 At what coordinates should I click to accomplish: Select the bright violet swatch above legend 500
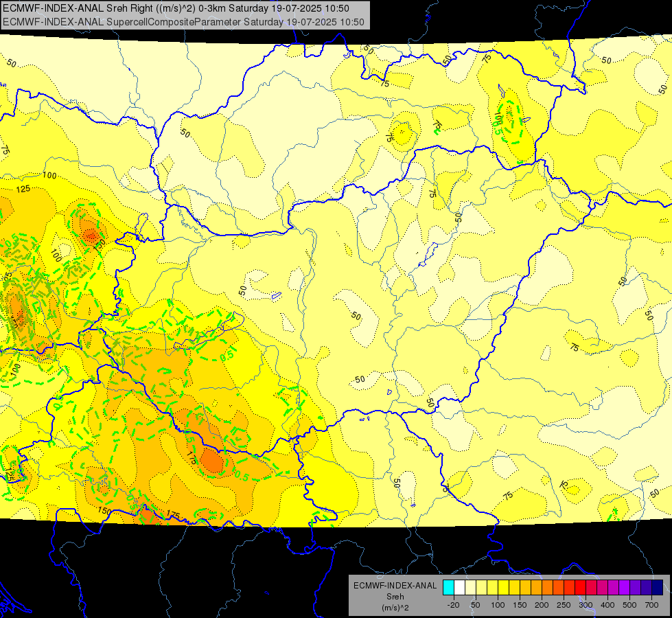click(625, 587)
